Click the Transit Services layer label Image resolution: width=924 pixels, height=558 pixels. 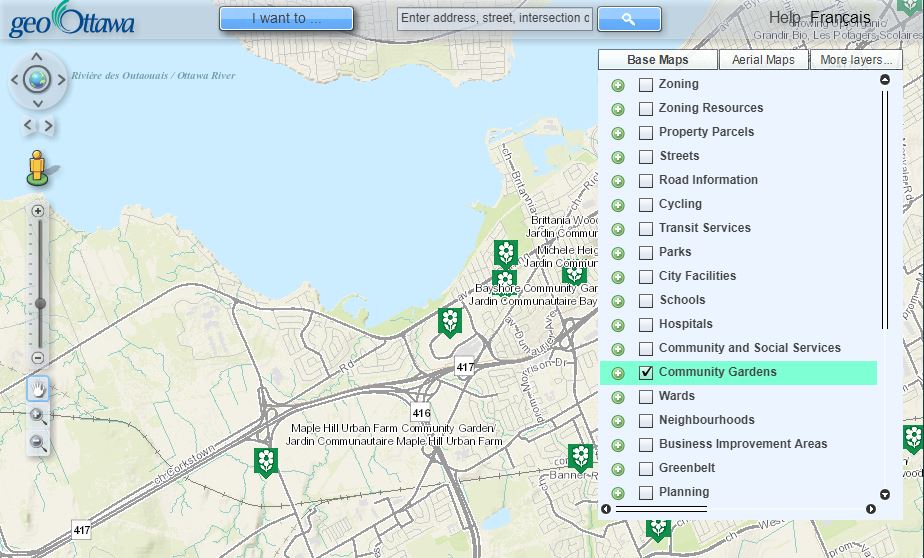tap(705, 227)
